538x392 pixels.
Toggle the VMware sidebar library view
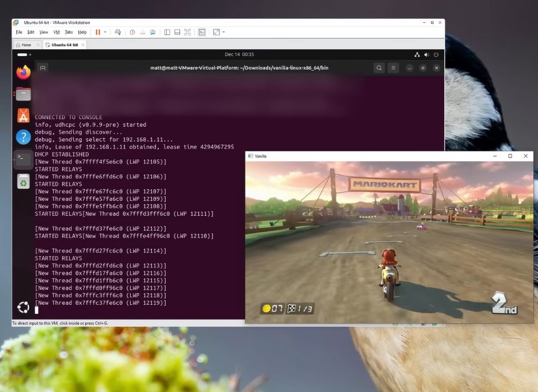167,32
